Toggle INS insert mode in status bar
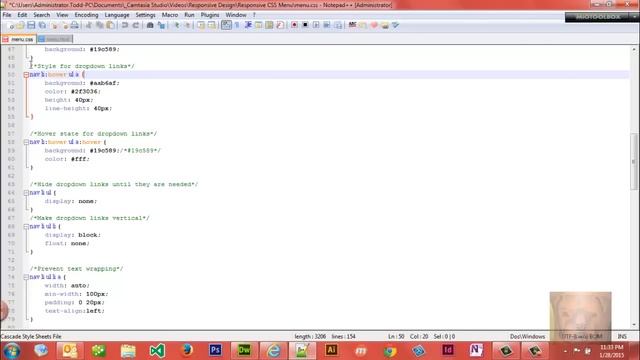Screen dimensions: 640x360 pyautogui.click(x=622, y=337)
